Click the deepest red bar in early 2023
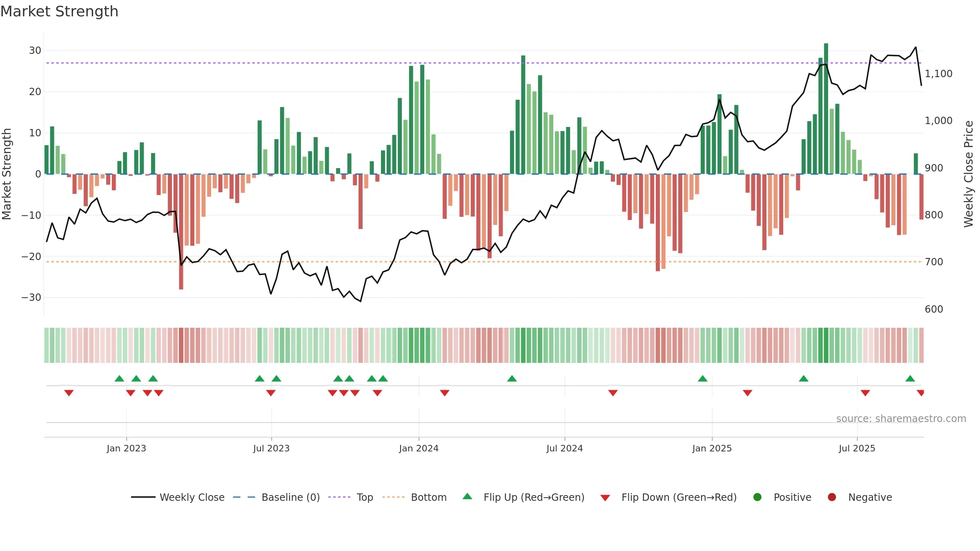 [x=181, y=232]
